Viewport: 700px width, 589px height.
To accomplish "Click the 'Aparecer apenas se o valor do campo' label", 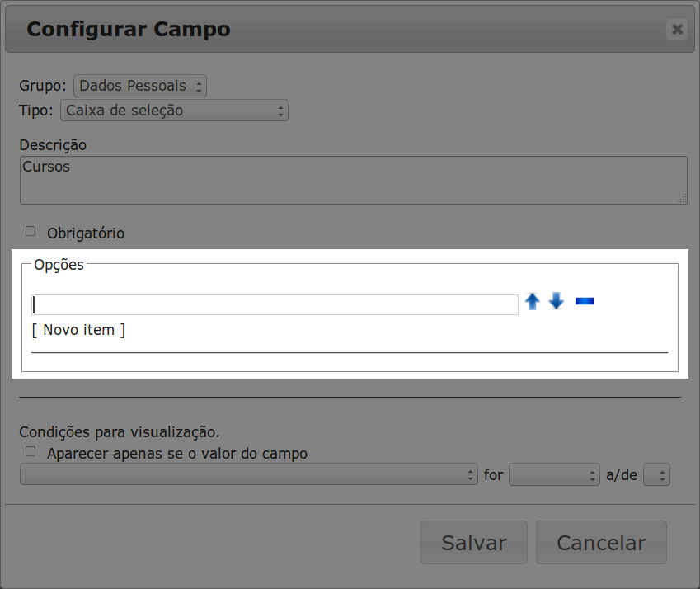I will pyautogui.click(x=177, y=454).
